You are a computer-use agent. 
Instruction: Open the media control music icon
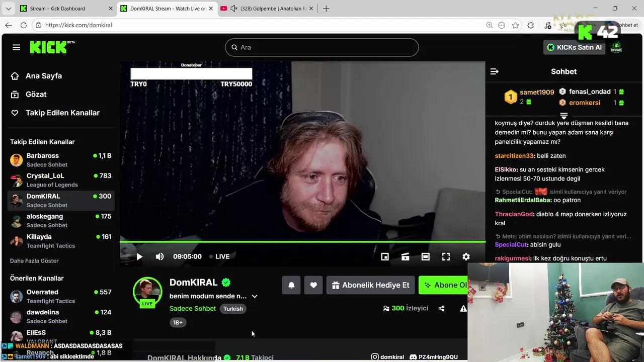coord(548,25)
